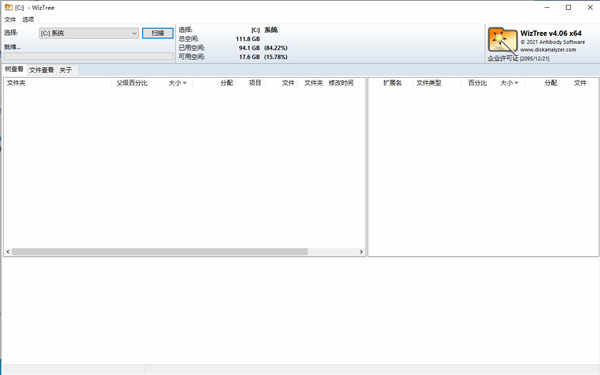Sort by 修改时间 column
600x375 pixels.
click(341, 83)
